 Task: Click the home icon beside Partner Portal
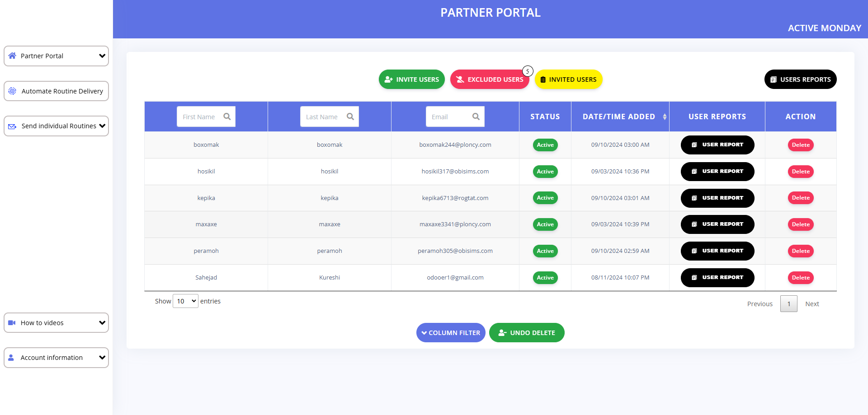tap(12, 56)
